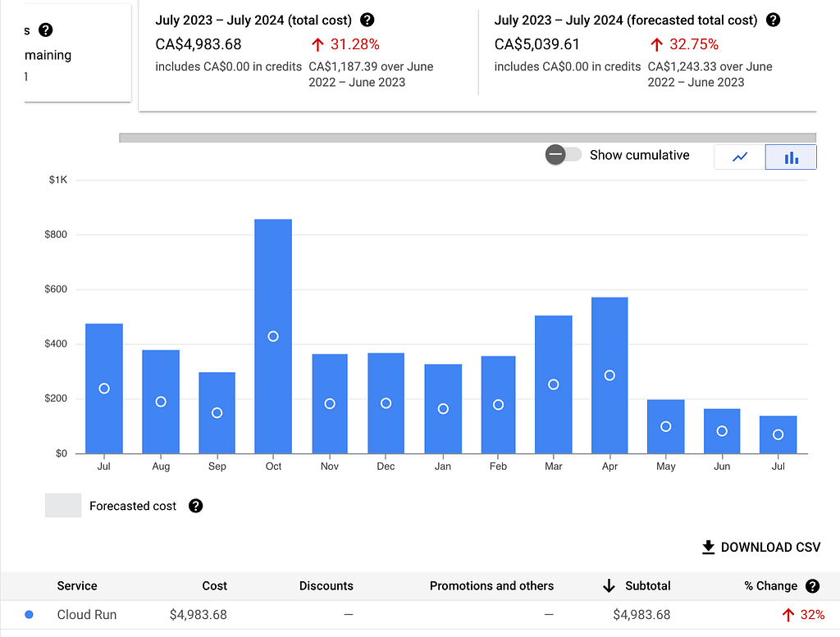Click the Aug x-axis label
Image resolution: width=840 pixels, height=637 pixels.
coord(161,466)
